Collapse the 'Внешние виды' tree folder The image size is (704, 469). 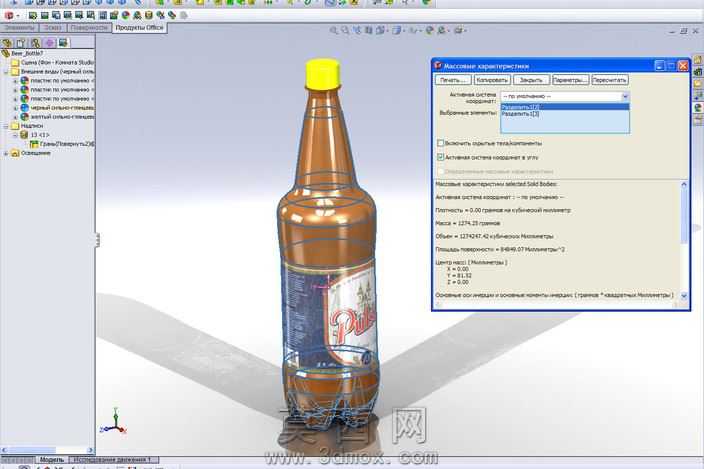[6, 72]
